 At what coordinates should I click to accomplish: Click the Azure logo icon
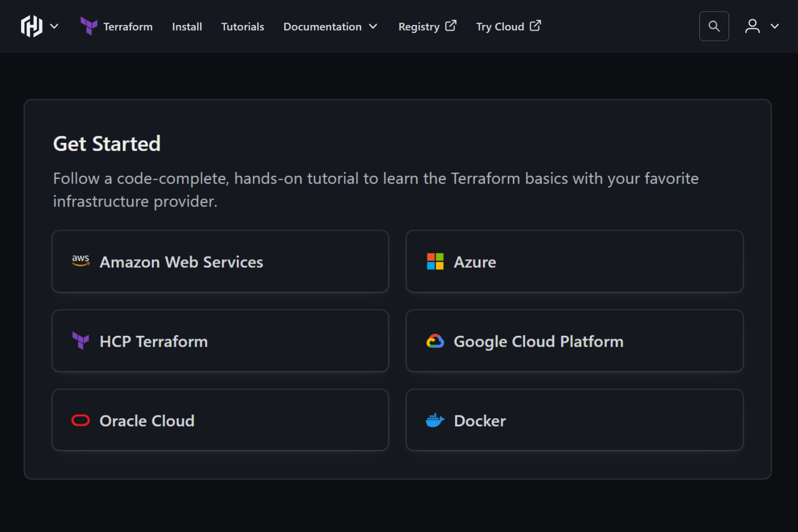click(x=435, y=262)
